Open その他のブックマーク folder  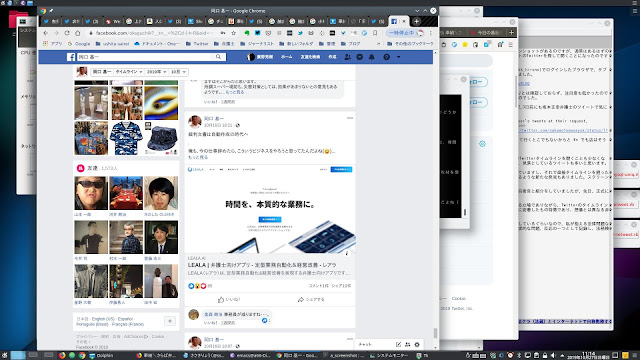tap(410, 43)
